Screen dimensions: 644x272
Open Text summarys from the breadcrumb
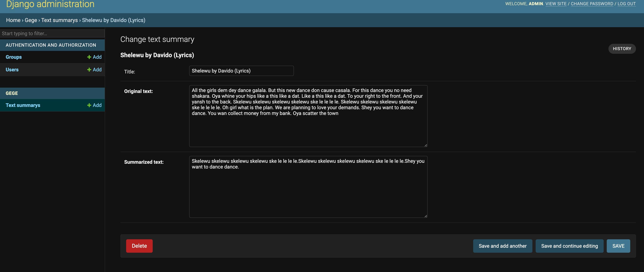click(x=59, y=20)
